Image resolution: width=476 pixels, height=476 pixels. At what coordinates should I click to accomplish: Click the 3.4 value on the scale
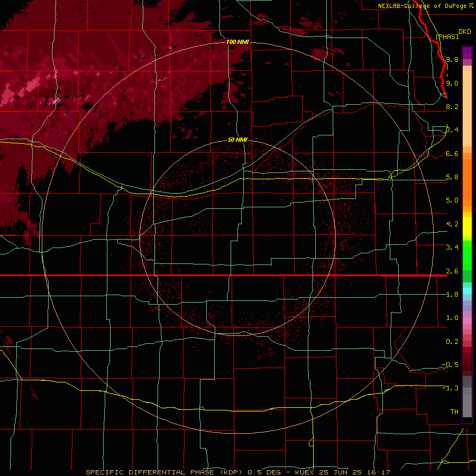click(x=452, y=248)
